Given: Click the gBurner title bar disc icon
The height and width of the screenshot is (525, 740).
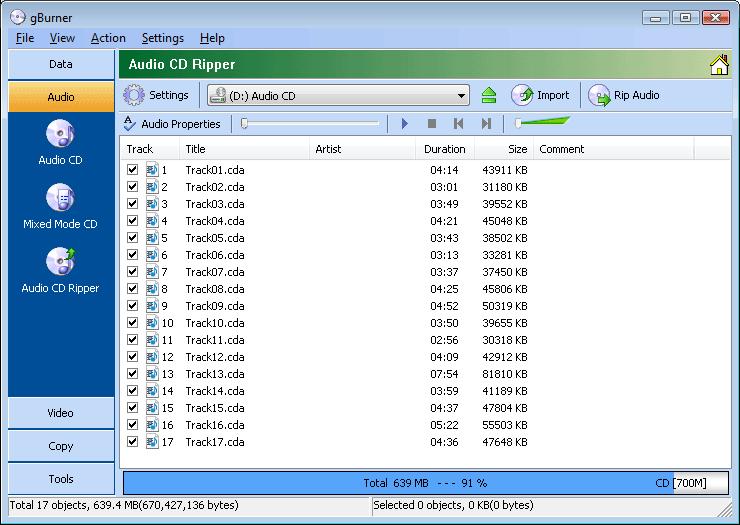Looking at the screenshot, I should click(17, 17).
